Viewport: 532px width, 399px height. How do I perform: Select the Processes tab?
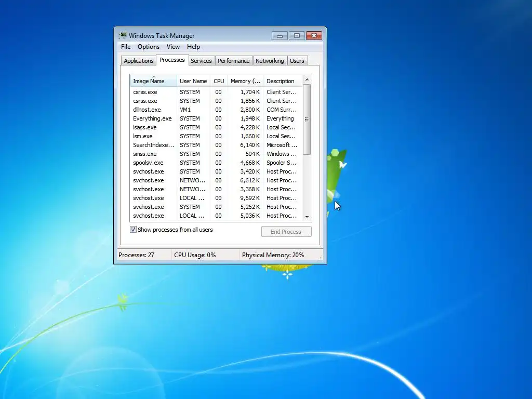[172, 60]
